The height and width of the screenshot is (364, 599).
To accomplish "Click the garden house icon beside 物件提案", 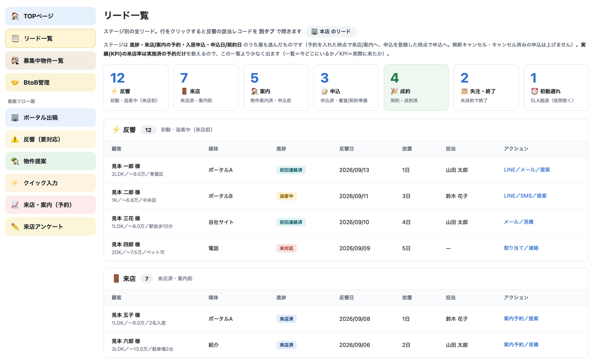I will point(15,161).
